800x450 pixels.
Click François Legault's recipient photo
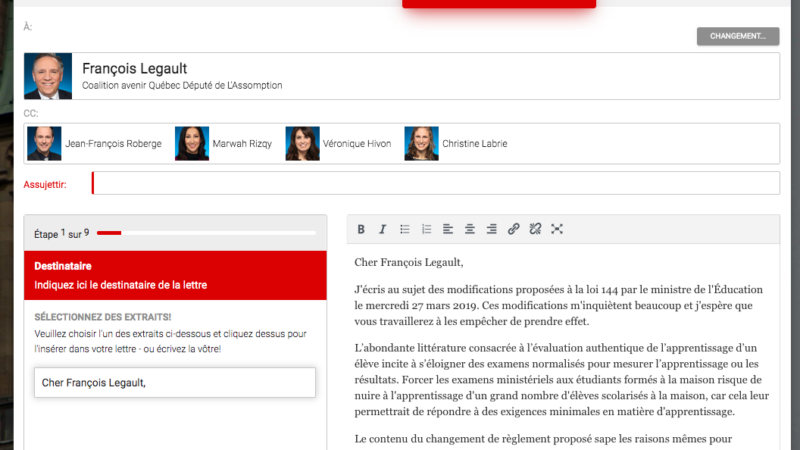point(48,76)
